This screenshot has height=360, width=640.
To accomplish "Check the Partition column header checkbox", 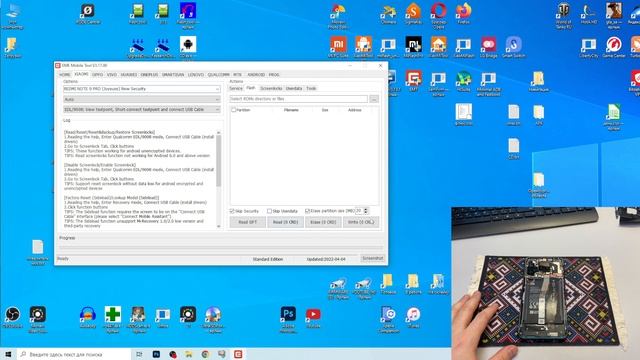I will pyautogui.click(x=233, y=110).
